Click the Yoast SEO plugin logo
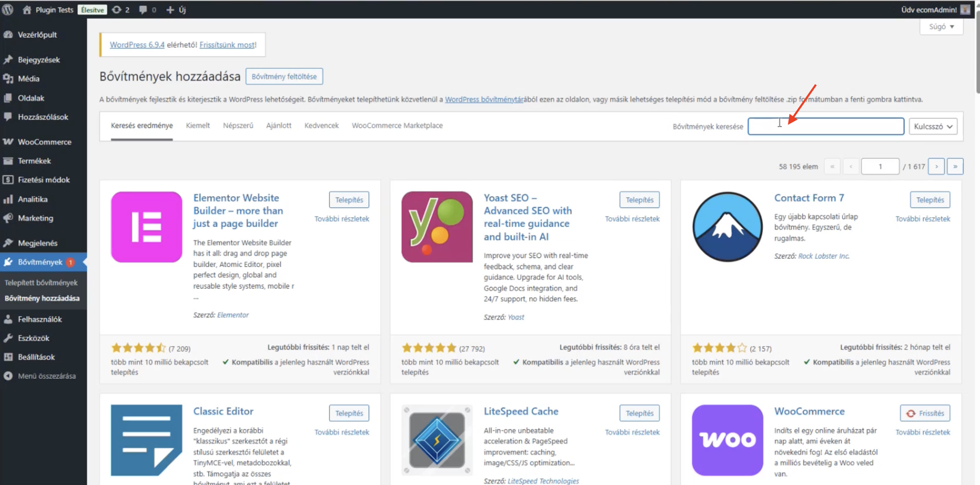The height and width of the screenshot is (485, 980). tap(437, 227)
